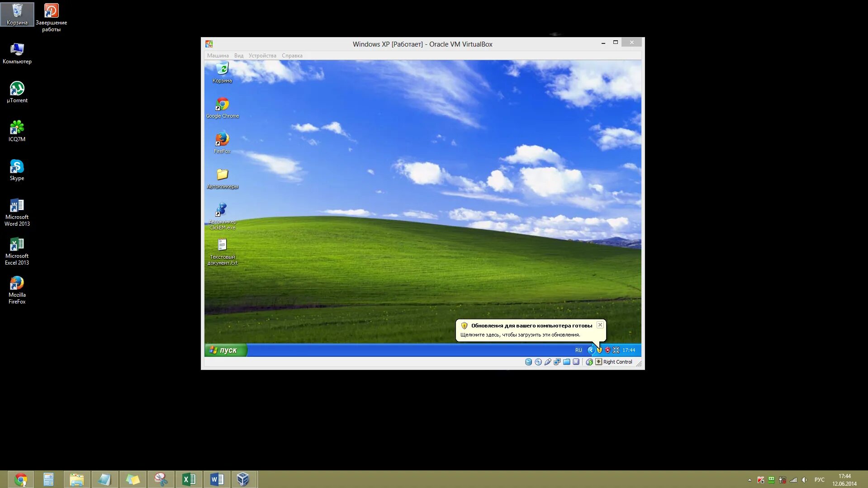Open Snipping Tool from the host taskbar

161,479
